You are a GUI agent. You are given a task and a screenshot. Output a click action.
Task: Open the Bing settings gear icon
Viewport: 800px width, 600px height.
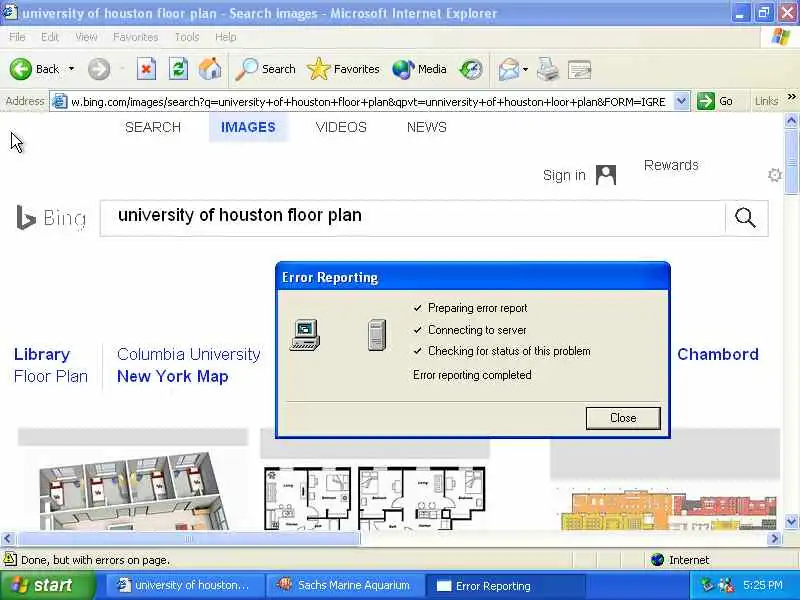pos(774,175)
